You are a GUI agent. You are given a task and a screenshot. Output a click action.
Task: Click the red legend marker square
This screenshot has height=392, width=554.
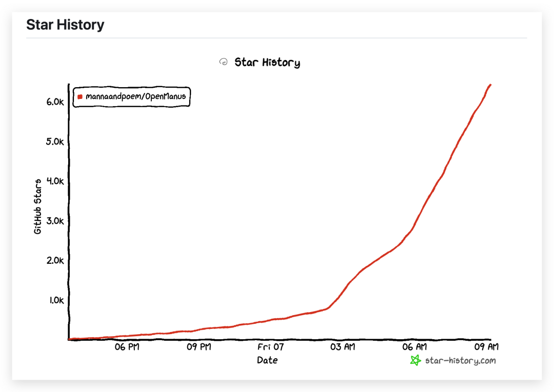click(x=80, y=96)
